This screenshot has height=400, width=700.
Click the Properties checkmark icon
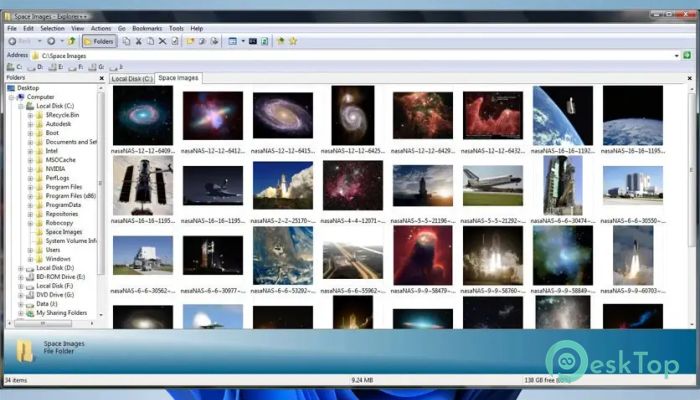pyautogui.click(x=175, y=41)
